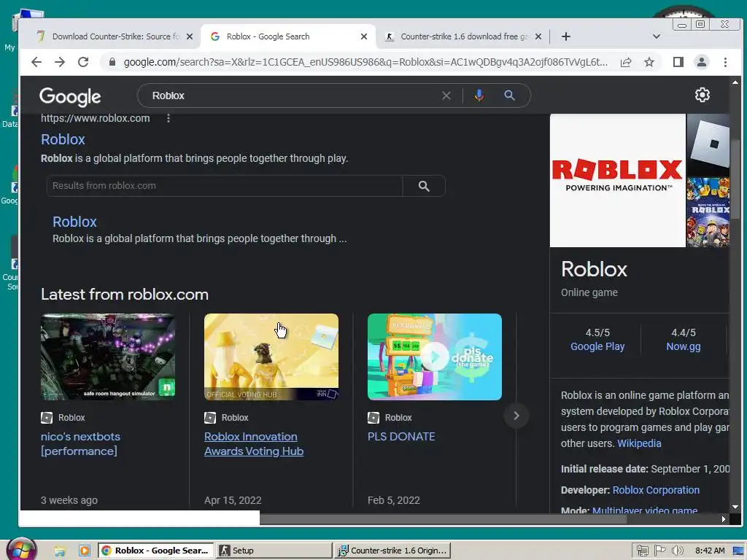
Task: Switch to the Setup taskbar window
Action: click(x=274, y=551)
